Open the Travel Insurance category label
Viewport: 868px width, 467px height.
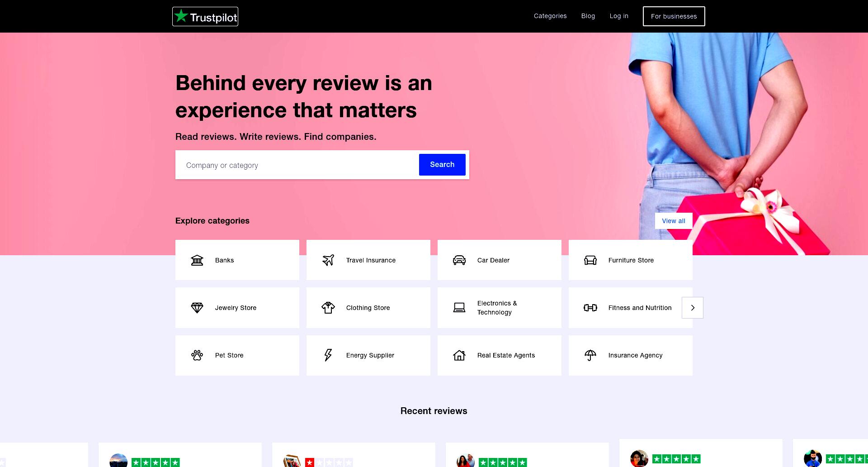pos(371,260)
